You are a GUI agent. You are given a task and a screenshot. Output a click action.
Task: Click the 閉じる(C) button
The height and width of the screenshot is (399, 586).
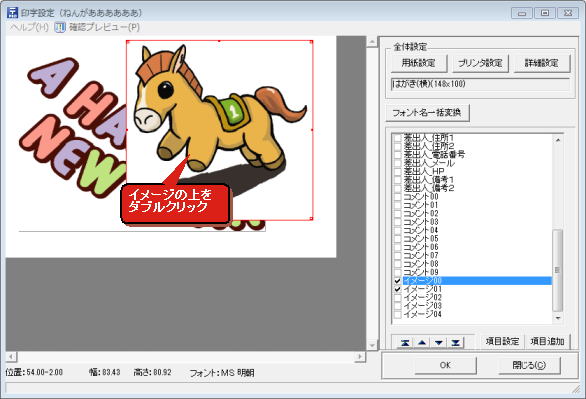coord(529,365)
